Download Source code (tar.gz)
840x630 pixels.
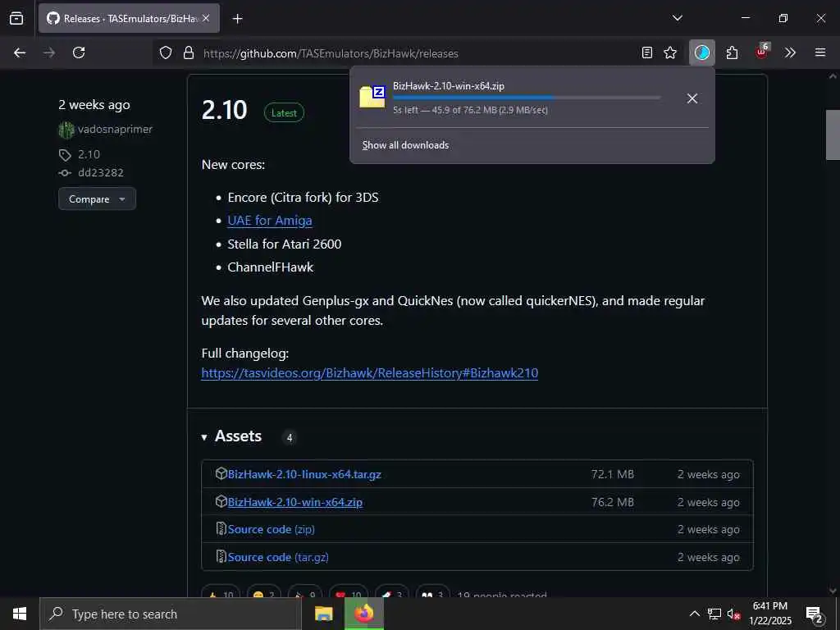tap(278, 557)
